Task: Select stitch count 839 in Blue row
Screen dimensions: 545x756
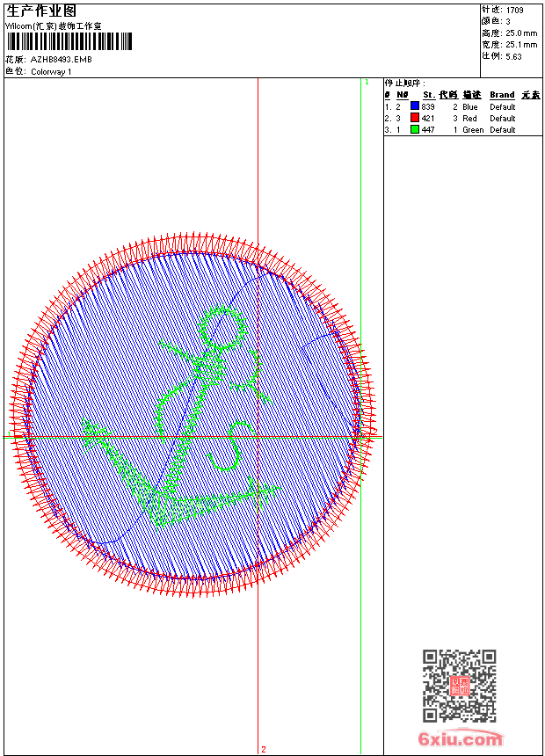Action: [428, 106]
